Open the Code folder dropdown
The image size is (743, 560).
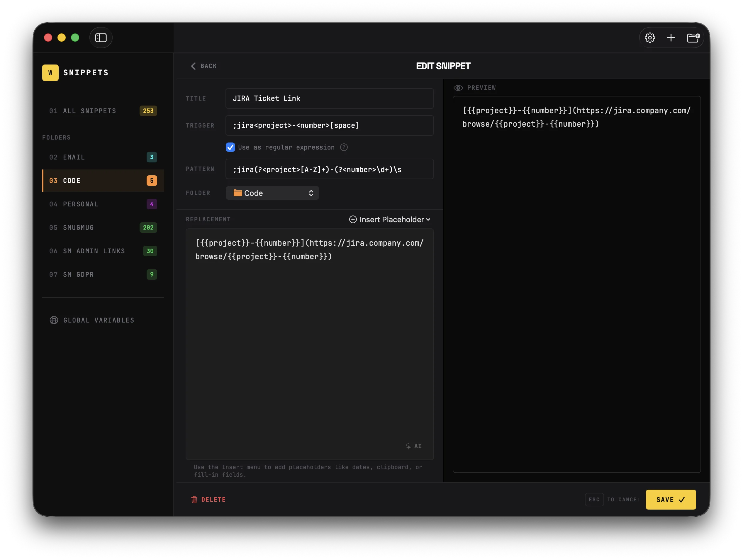[272, 193]
